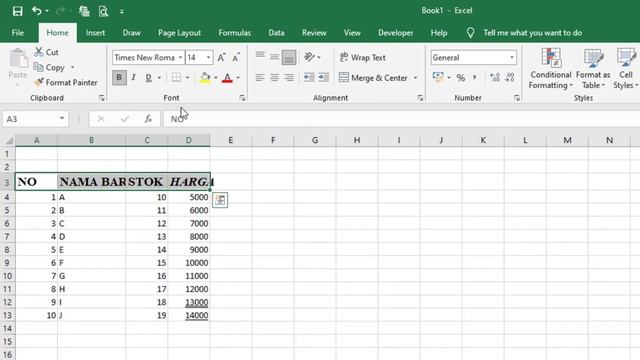Expand borders dropdown arrow
Image resolution: width=640 pixels, height=360 pixels.
[x=187, y=78]
